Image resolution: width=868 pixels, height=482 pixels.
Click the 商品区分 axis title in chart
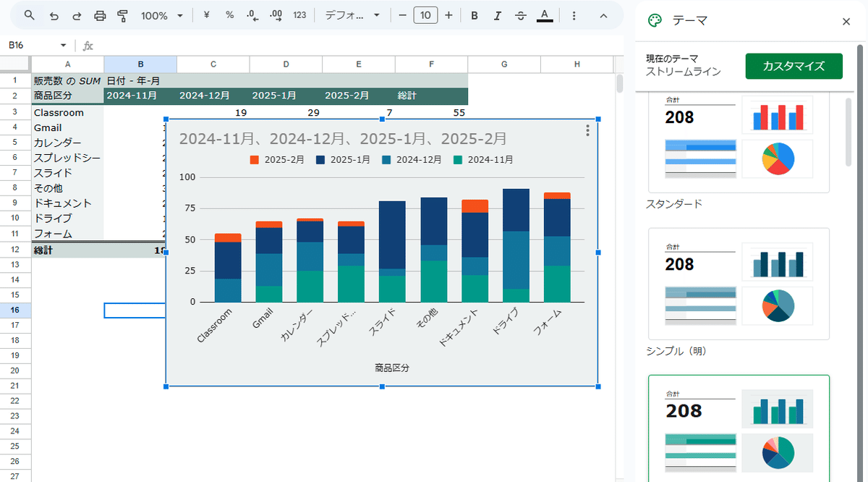click(392, 368)
